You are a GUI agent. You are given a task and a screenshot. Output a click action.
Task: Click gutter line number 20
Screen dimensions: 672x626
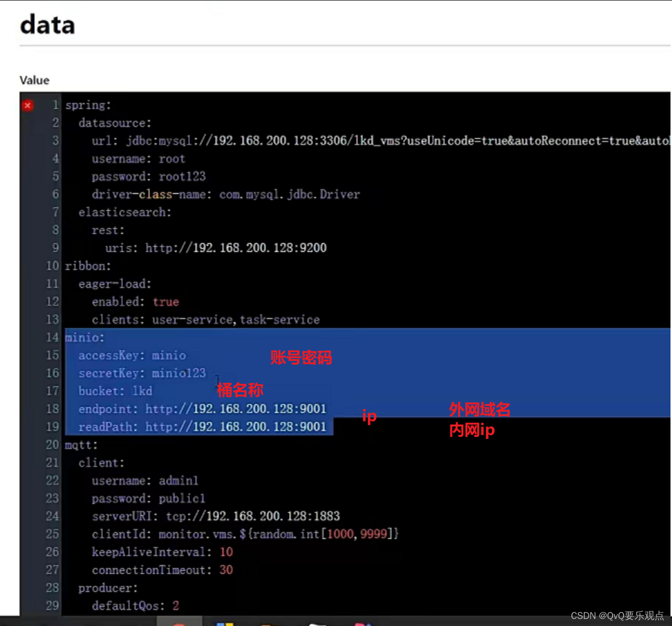tap(52, 445)
